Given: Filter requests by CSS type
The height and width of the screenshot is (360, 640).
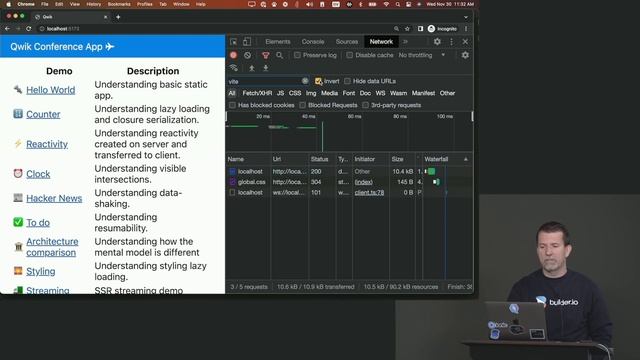Looking at the screenshot, I should (x=295, y=93).
